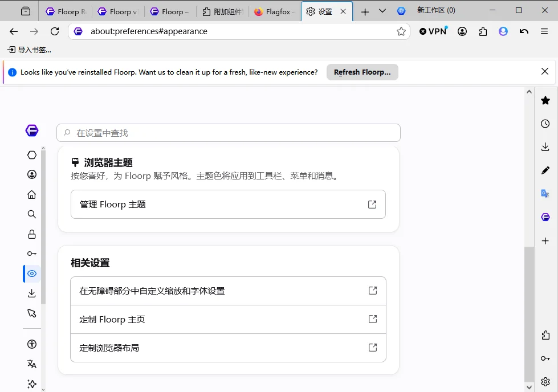The image size is (558, 392).
Task: Add a new sidebar panel with plus
Action: pos(545,241)
